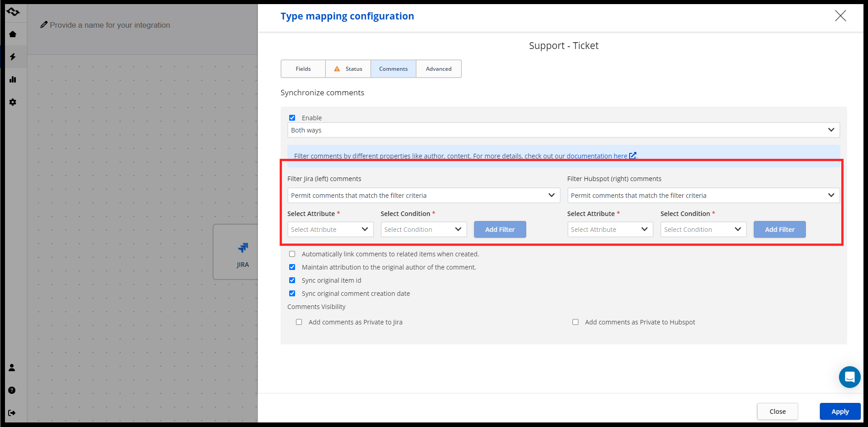Check Add comments as Private to Jira
Image resolution: width=868 pixels, height=427 pixels.
299,322
